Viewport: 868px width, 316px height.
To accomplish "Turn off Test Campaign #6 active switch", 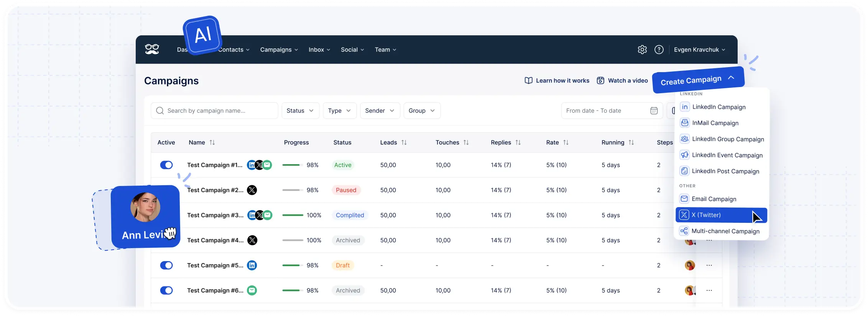I will point(166,290).
